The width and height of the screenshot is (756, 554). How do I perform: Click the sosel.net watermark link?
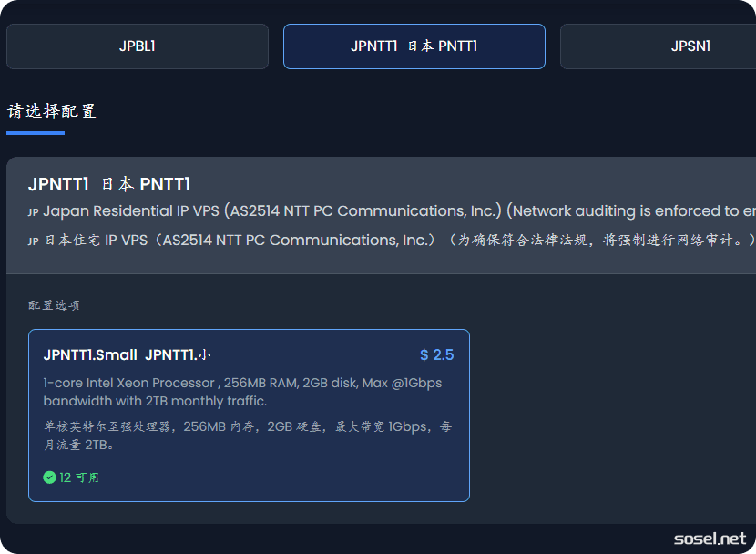click(x=710, y=539)
